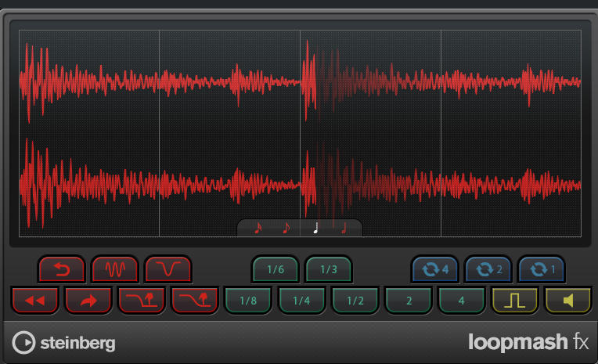598x364 pixels.
Task: Select the half note quantize icon
Action: coord(344,228)
